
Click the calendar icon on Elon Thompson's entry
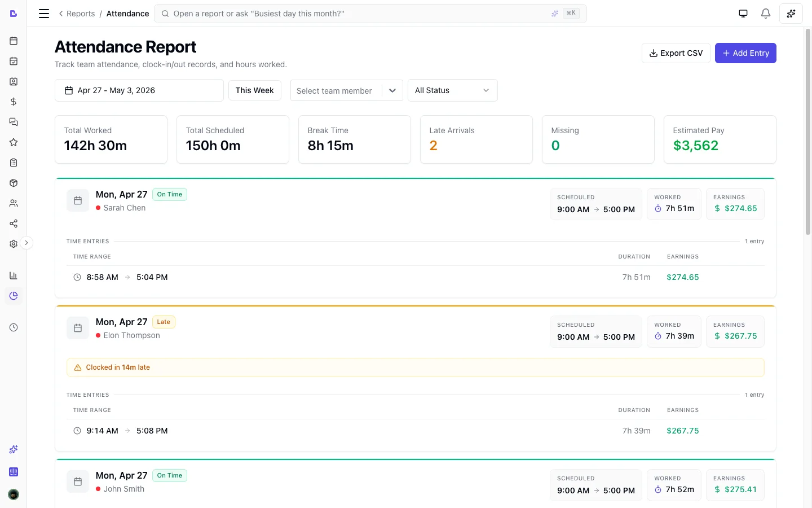(x=78, y=328)
